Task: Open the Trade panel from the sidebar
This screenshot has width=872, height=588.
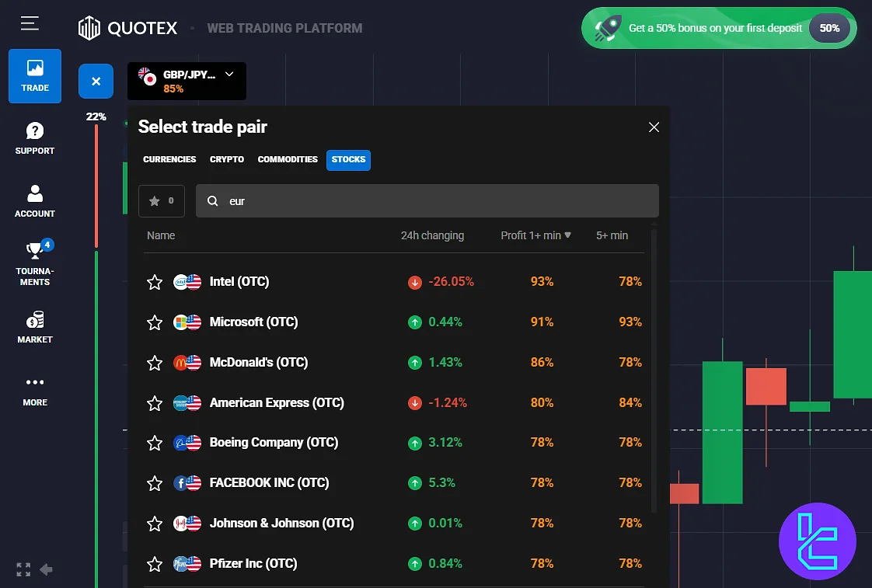Action: point(34,75)
